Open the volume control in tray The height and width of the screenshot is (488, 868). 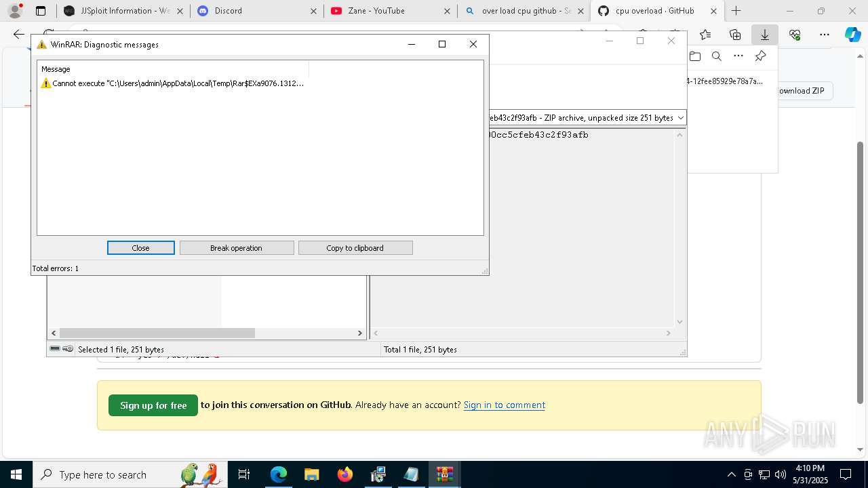tap(781, 474)
